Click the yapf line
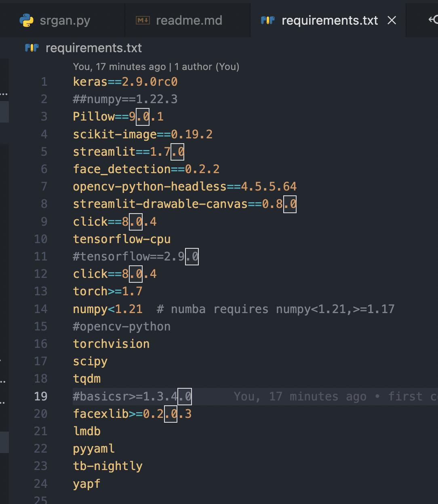The width and height of the screenshot is (438, 504). coord(87,484)
